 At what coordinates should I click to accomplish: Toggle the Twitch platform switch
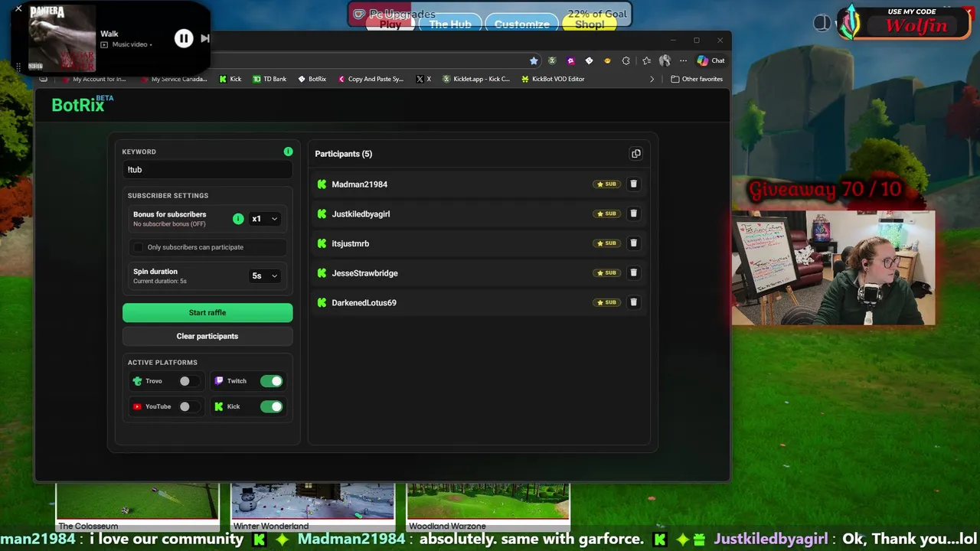[x=271, y=381]
